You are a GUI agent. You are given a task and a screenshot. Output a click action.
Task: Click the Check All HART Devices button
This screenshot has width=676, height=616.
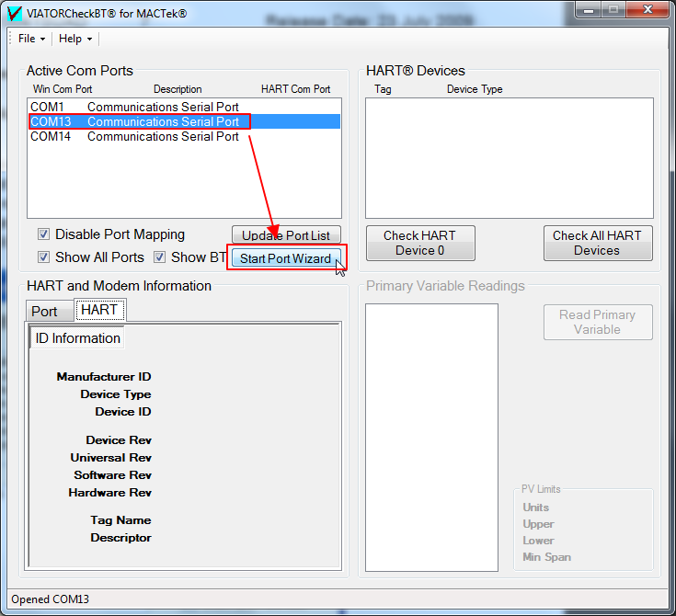click(x=598, y=243)
